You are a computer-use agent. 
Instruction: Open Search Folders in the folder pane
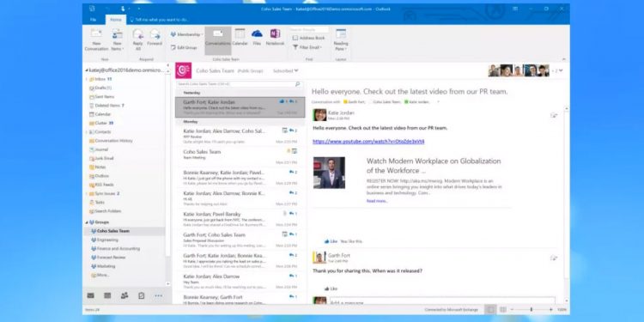pos(105,211)
